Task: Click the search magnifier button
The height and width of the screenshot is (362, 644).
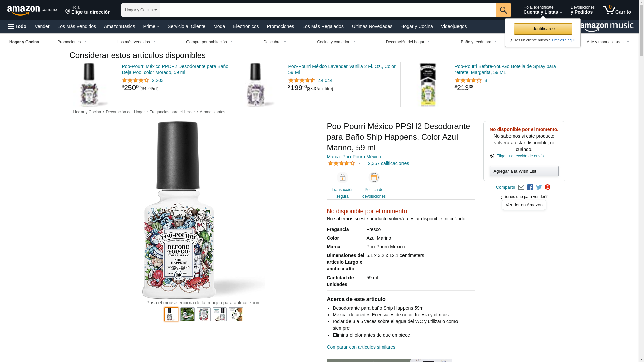Action: coord(503,10)
